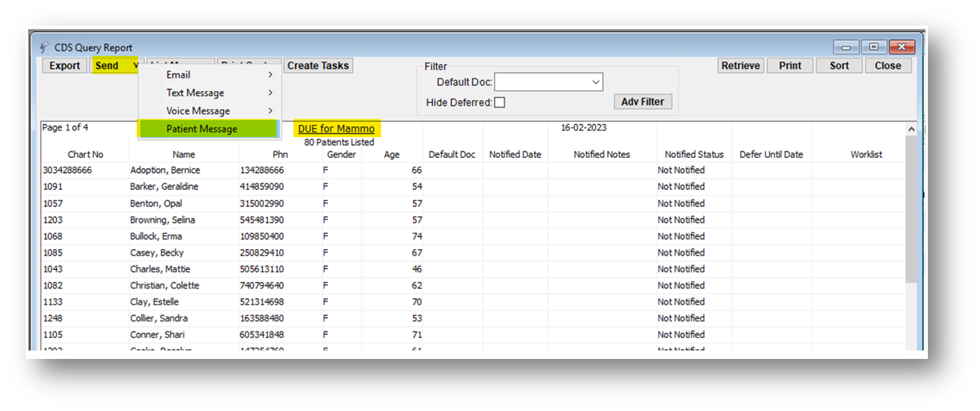Screen dimensions: 980x411
Task: Click the 80 Patients Listed text
Action: coord(339,142)
